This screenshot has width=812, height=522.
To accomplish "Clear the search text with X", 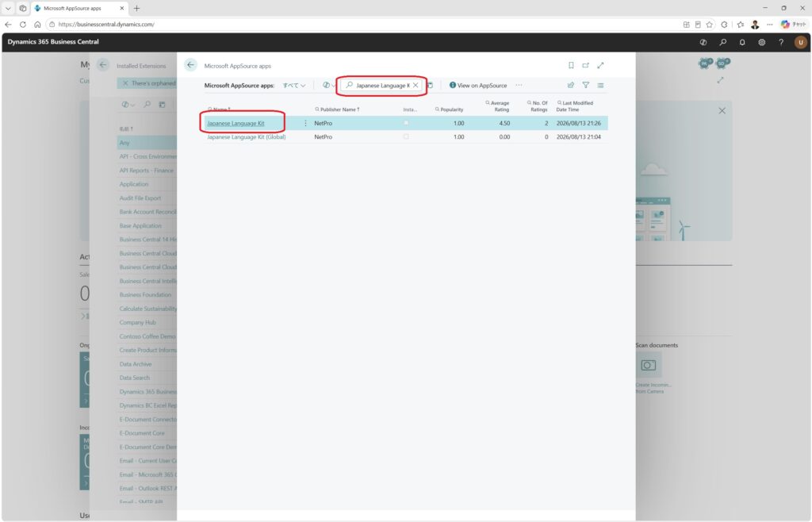I will click(x=416, y=86).
